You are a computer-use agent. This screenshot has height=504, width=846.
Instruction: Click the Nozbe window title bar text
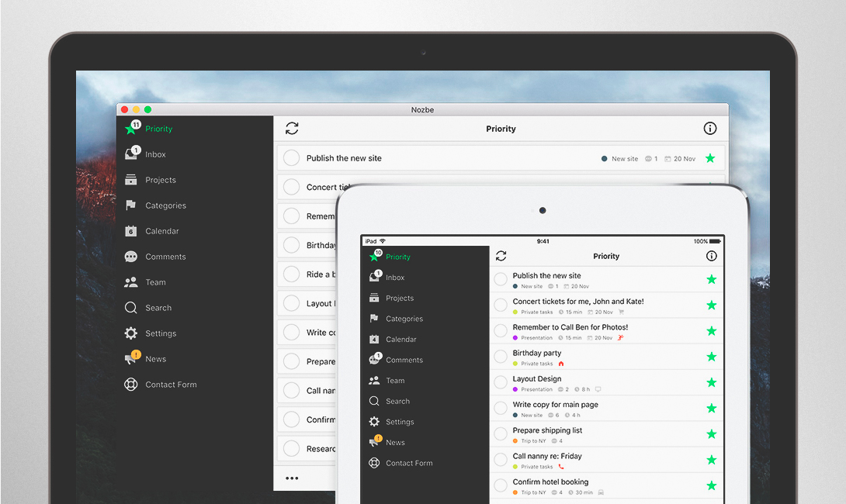(422, 109)
